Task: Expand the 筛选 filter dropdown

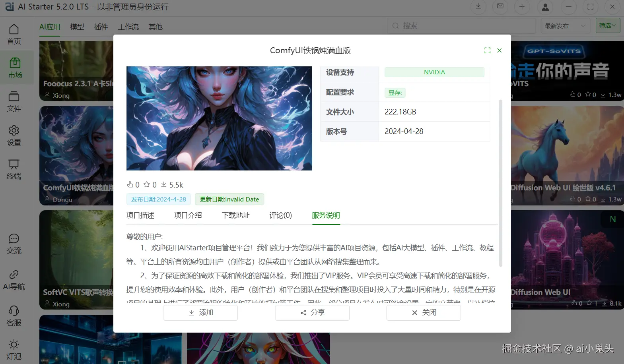Action: coord(608,25)
